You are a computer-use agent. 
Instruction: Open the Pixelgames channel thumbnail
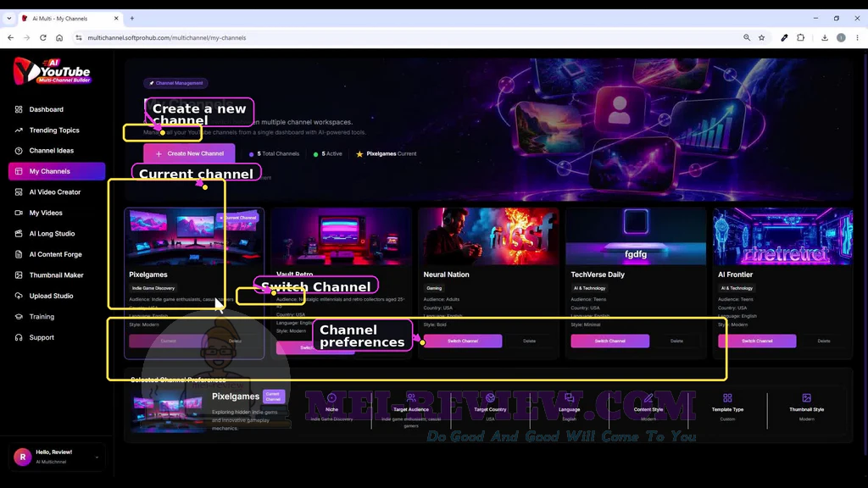pyautogui.click(x=194, y=237)
